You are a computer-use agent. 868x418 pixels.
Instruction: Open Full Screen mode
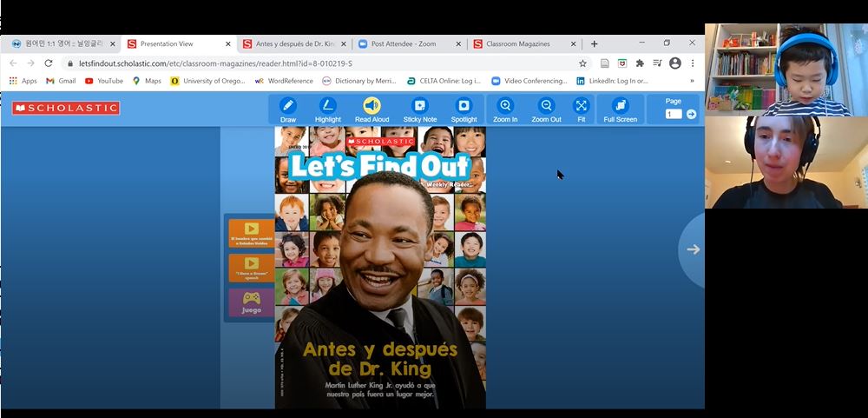(620, 109)
